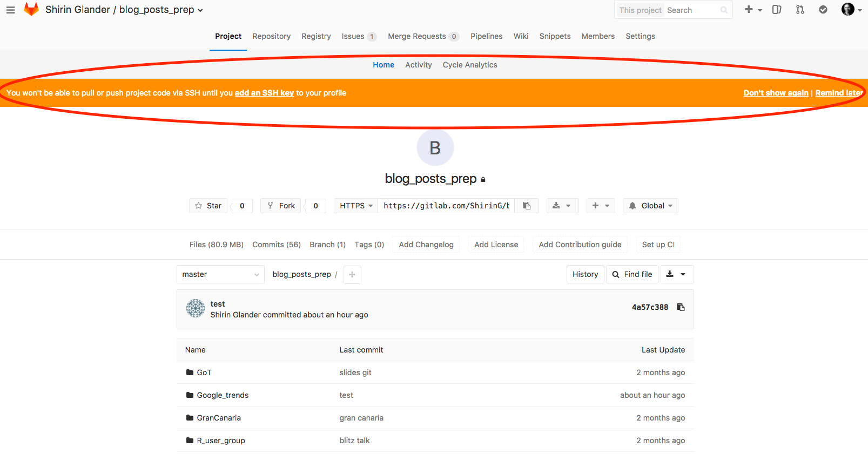
Task: Open the hamburger sidebar menu
Action: (10, 10)
